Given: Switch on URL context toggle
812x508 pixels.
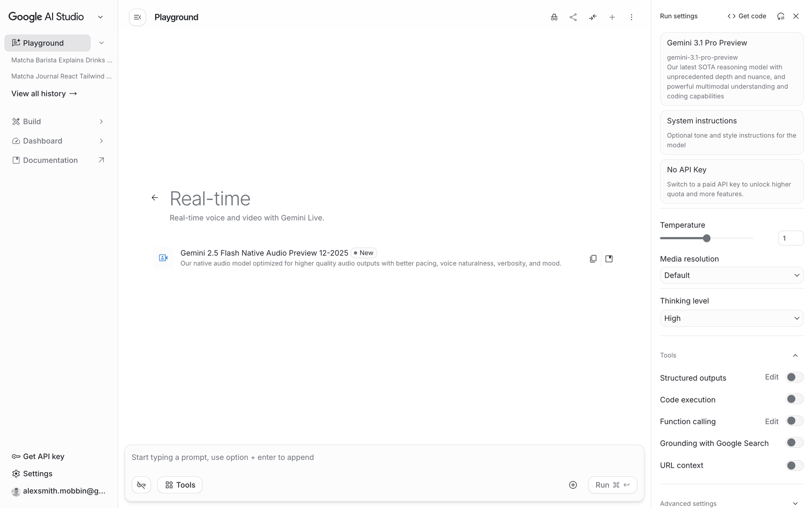Looking at the screenshot, I should click(795, 465).
